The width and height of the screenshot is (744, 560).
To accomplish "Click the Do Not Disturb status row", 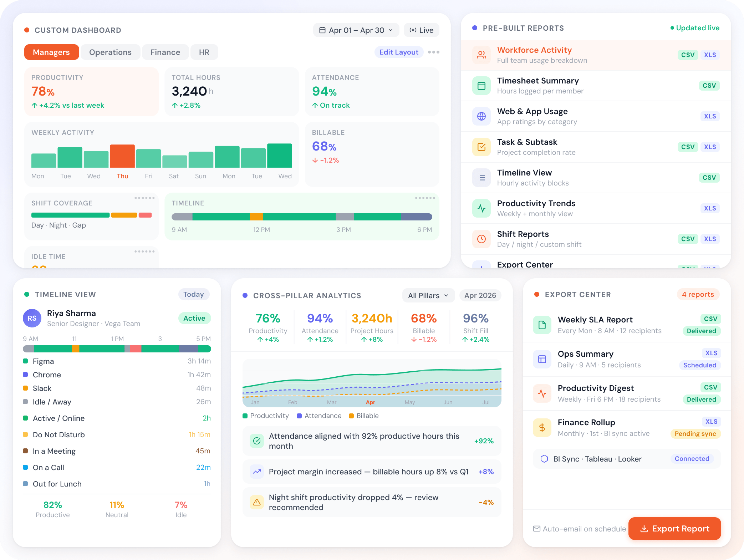I will [117, 435].
